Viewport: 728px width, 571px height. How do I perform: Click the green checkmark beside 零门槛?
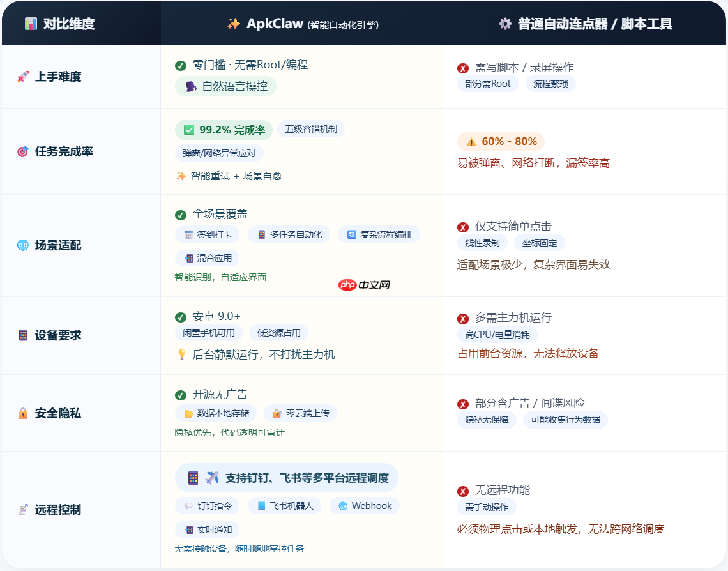pos(181,65)
